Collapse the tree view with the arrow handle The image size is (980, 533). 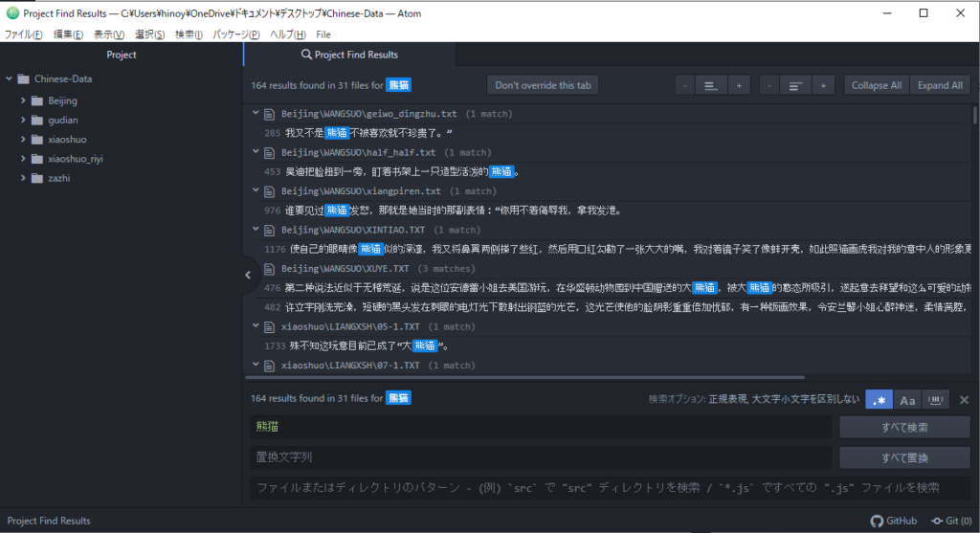pyautogui.click(x=247, y=275)
